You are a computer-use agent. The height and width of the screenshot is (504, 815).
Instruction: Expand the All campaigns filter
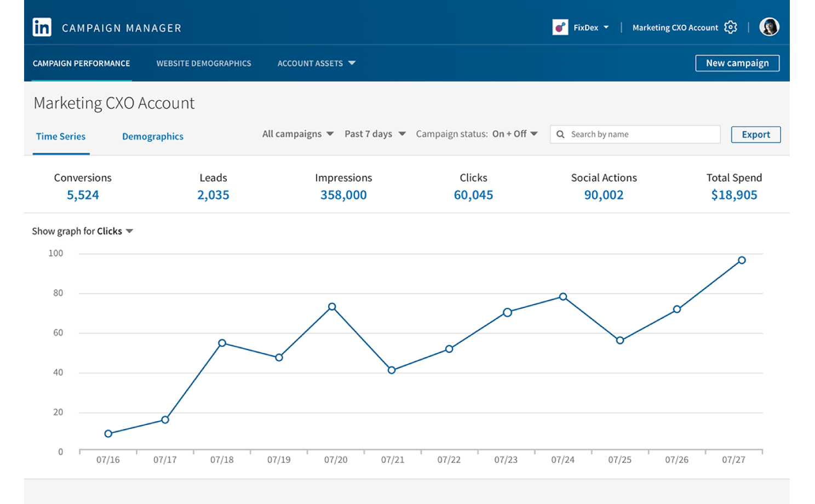click(x=298, y=134)
